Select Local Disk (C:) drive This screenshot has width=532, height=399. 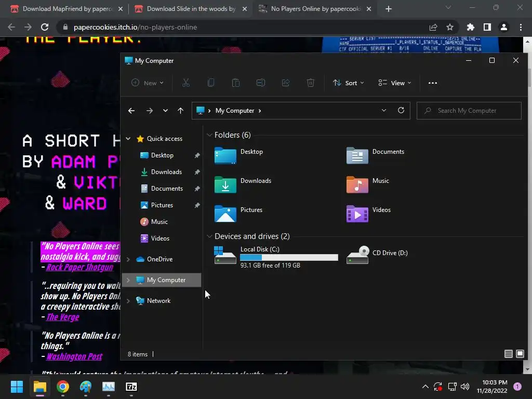click(276, 257)
